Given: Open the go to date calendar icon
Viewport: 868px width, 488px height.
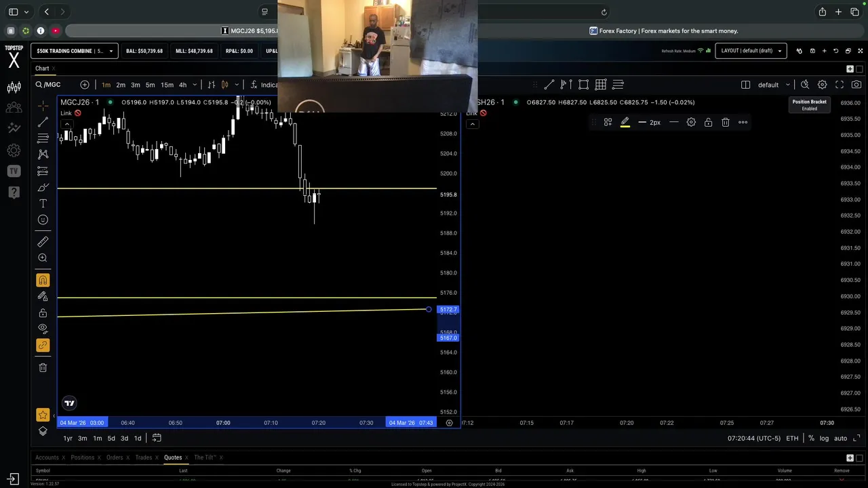Looking at the screenshot, I should pyautogui.click(x=157, y=438).
